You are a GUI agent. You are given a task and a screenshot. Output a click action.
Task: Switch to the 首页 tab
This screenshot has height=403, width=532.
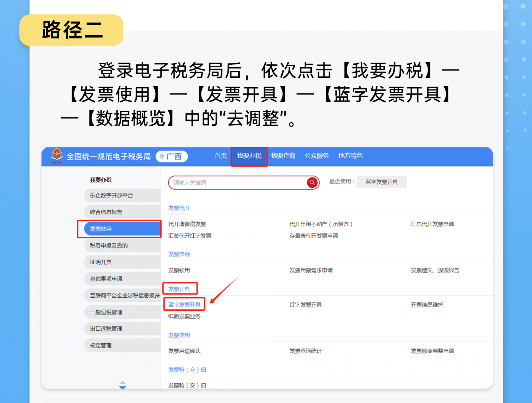tap(220, 156)
